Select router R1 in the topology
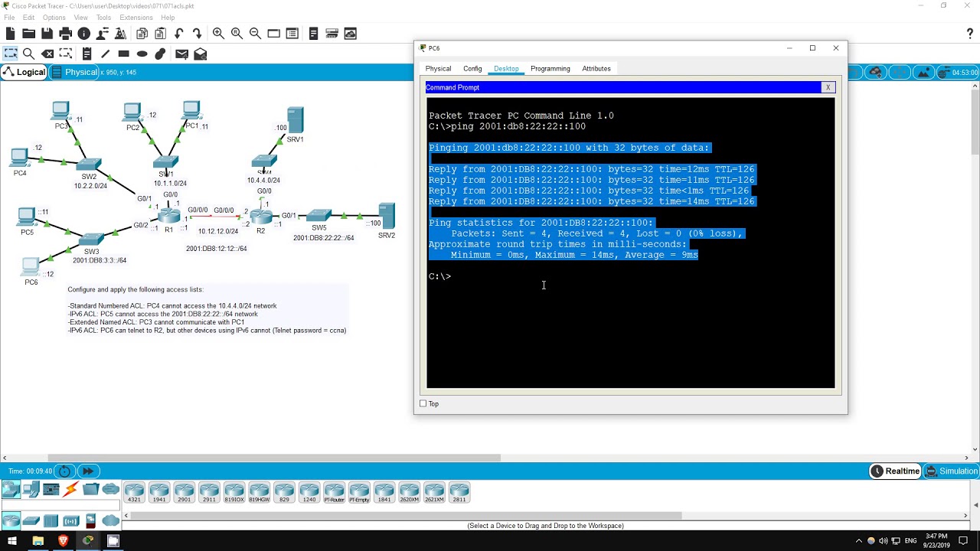This screenshot has width=980, height=551. point(168,217)
